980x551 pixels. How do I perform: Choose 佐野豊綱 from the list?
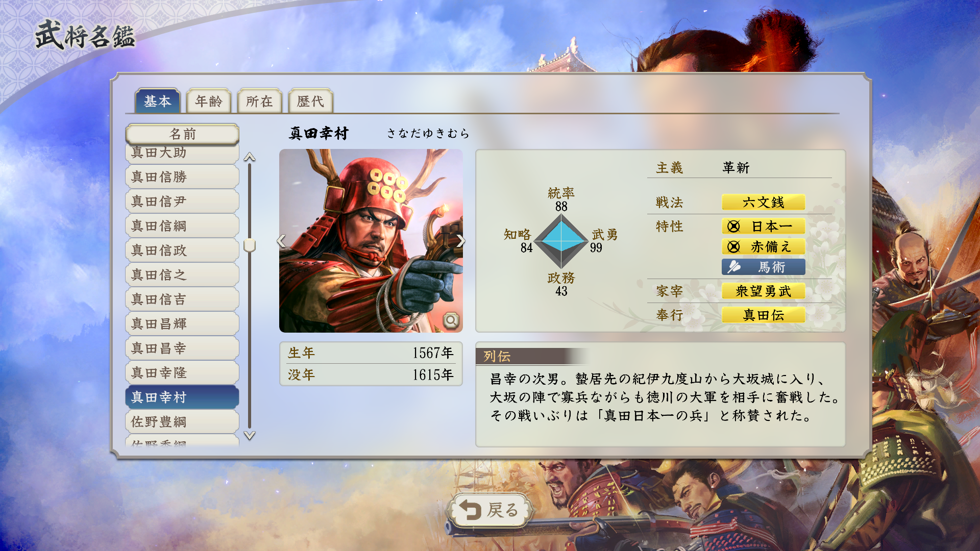pyautogui.click(x=182, y=421)
